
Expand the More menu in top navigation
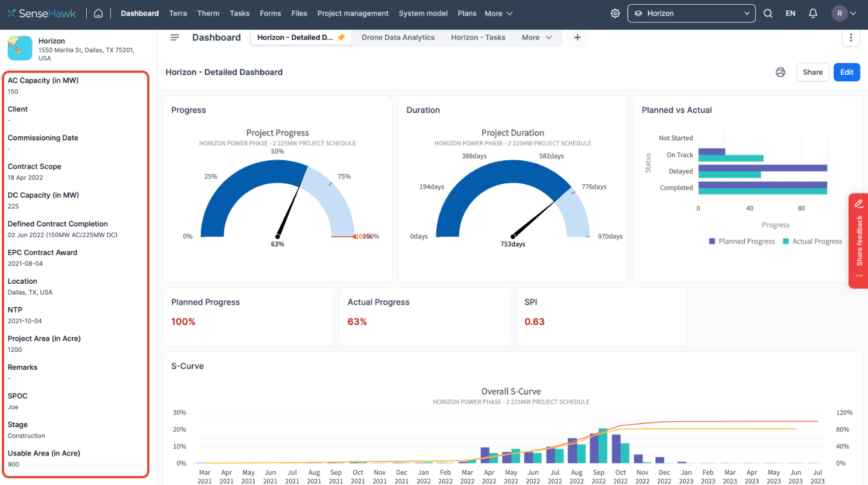[x=498, y=13]
